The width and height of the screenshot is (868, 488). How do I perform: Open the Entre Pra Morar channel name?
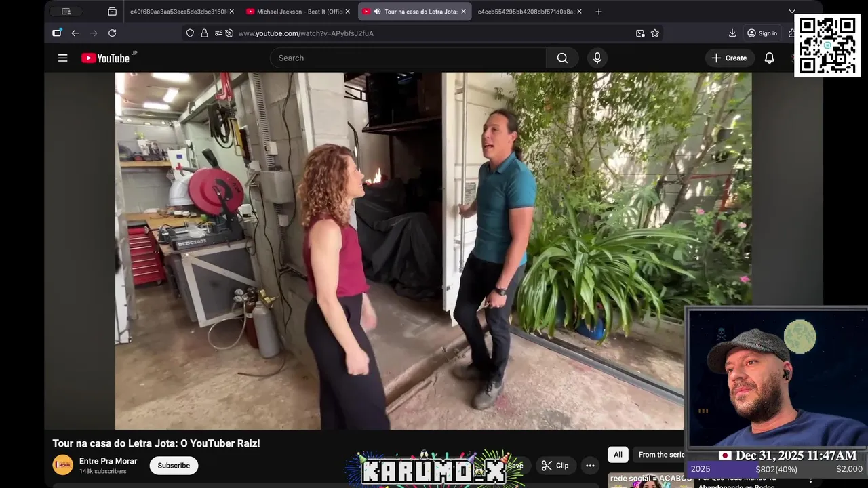point(108,461)
